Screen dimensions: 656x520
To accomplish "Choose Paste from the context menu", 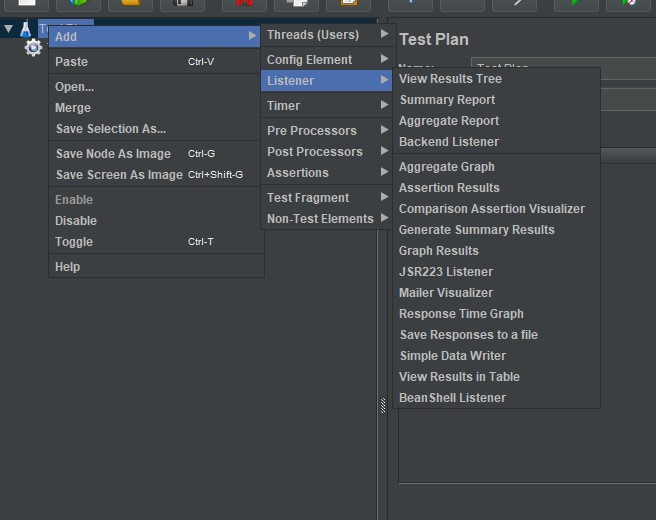I will [x=72, y=62].
